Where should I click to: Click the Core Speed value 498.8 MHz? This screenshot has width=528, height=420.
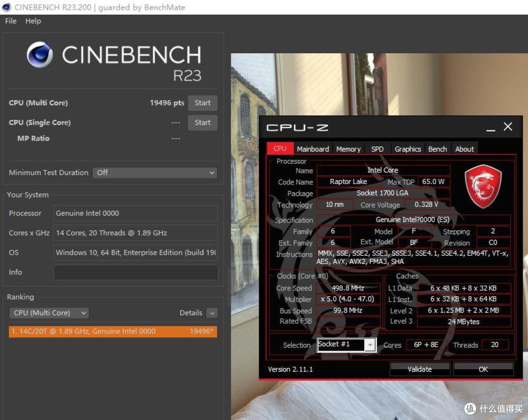(x=348, y=288)
